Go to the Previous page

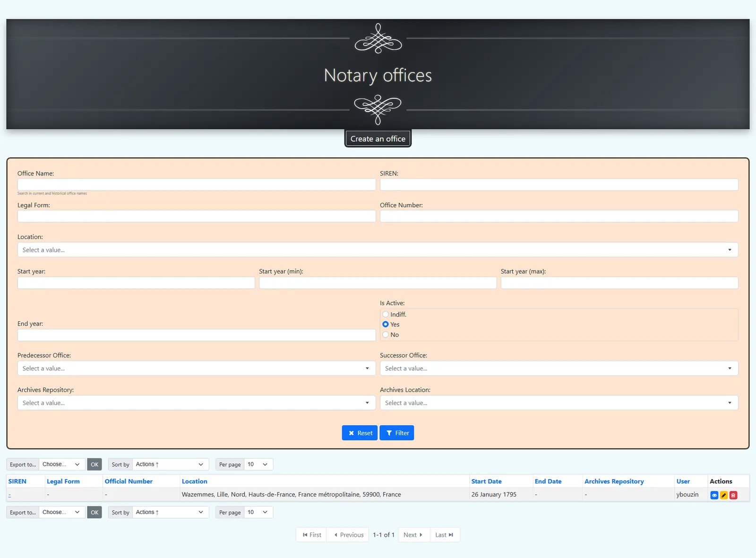pyautogui.click(x=348, y=535)
